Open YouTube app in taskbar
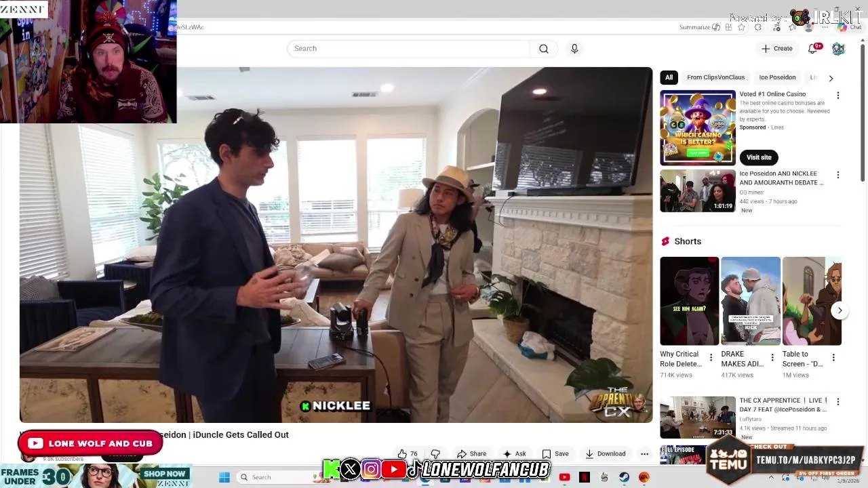868x488 pixels. 564,477
